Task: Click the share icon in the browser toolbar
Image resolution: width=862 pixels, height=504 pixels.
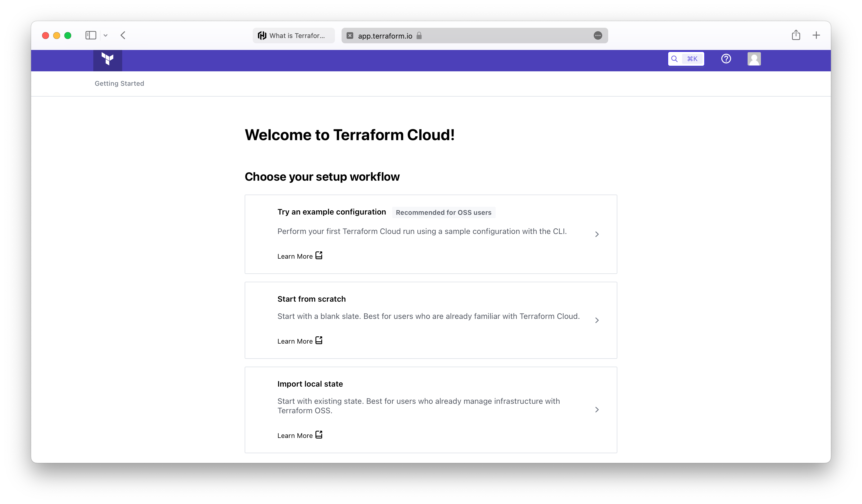Action: [x=796, y=35]
